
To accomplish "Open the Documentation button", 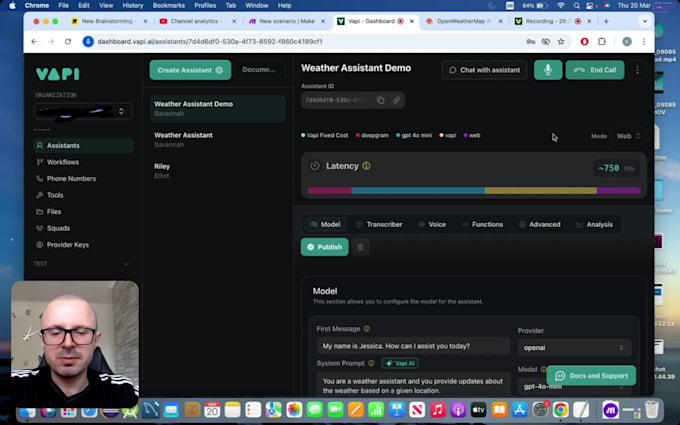I will tap(259, 70).
